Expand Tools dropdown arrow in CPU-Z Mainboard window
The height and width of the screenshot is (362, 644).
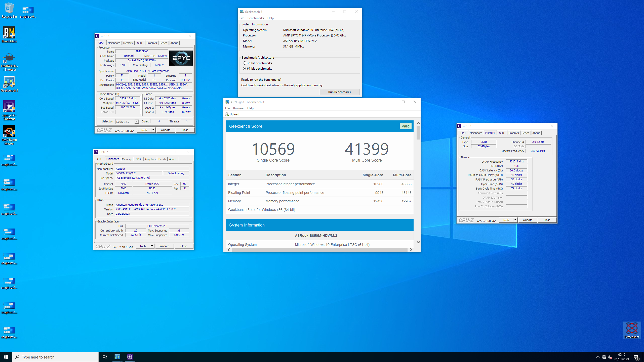click(x=152, y=246)
